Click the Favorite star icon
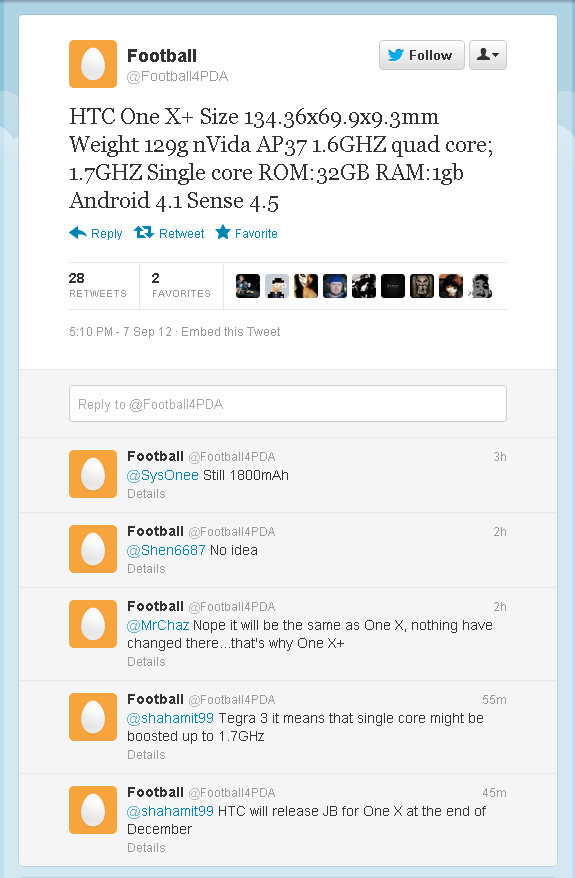575x878 pixels. pyautogui.click(x=223, y=232)
